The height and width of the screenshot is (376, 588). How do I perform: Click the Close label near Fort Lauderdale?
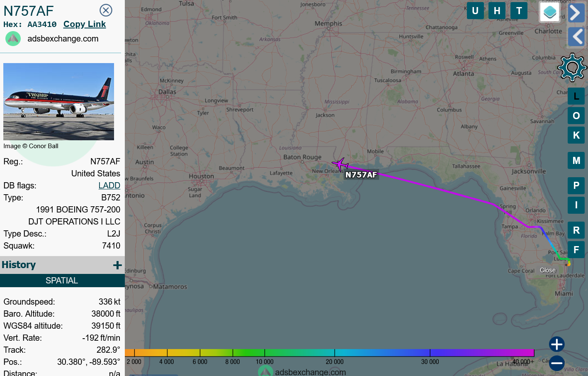point(548,270)
